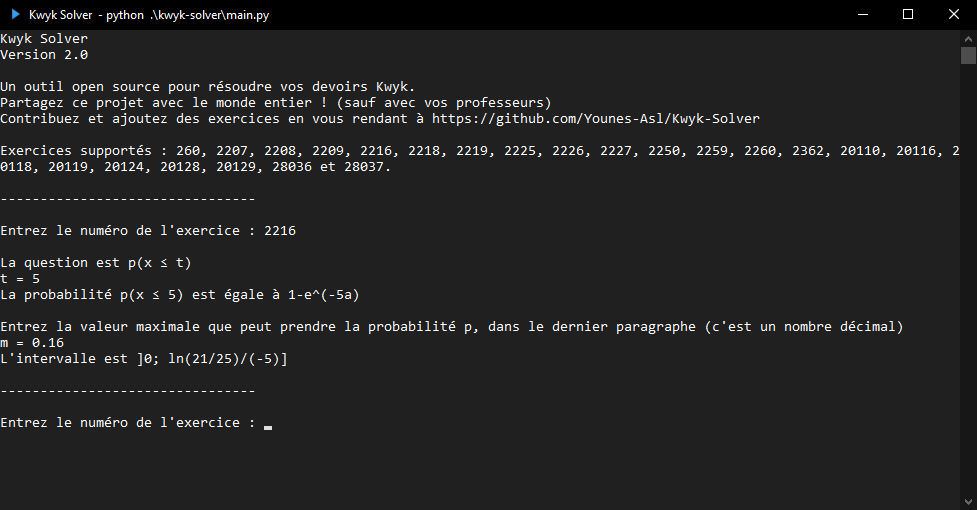Click the 'm = 0.16' input line
Image resolution: width=977 pixels, height=510 pixels.
point(32,342)
